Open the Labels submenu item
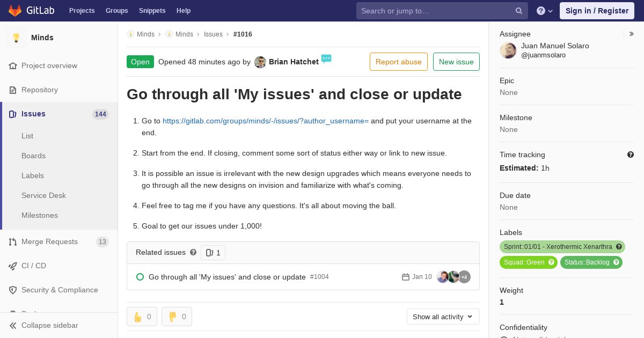The height and width of the screenshot is (338, 644). (33, 175)
